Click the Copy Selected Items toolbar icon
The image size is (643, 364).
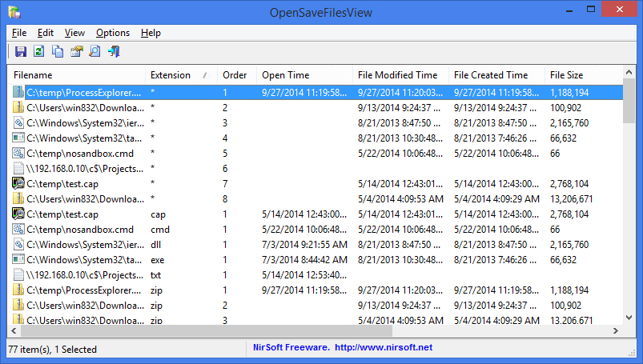point(58,51)
